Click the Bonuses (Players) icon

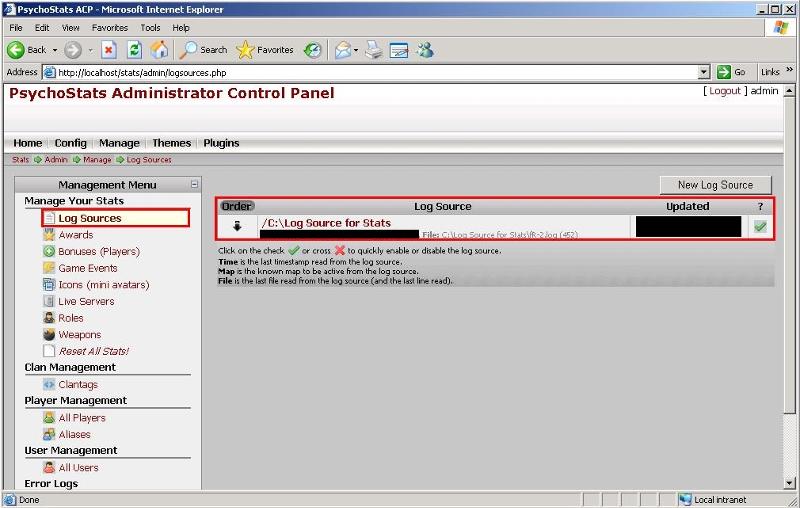coord(49,251)
